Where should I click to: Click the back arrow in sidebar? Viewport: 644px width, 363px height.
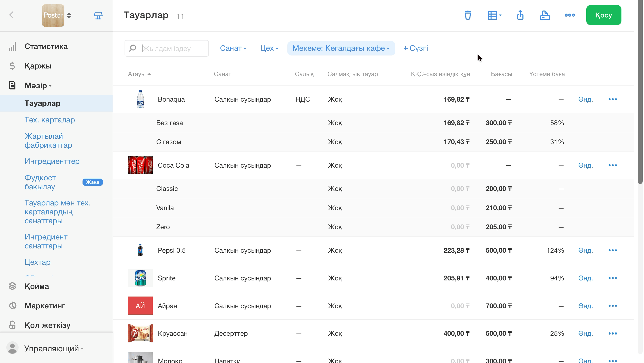11,15
